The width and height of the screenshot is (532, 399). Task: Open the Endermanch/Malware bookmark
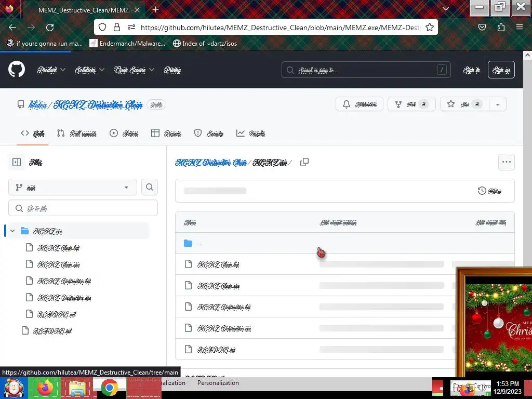pos(127,44)
